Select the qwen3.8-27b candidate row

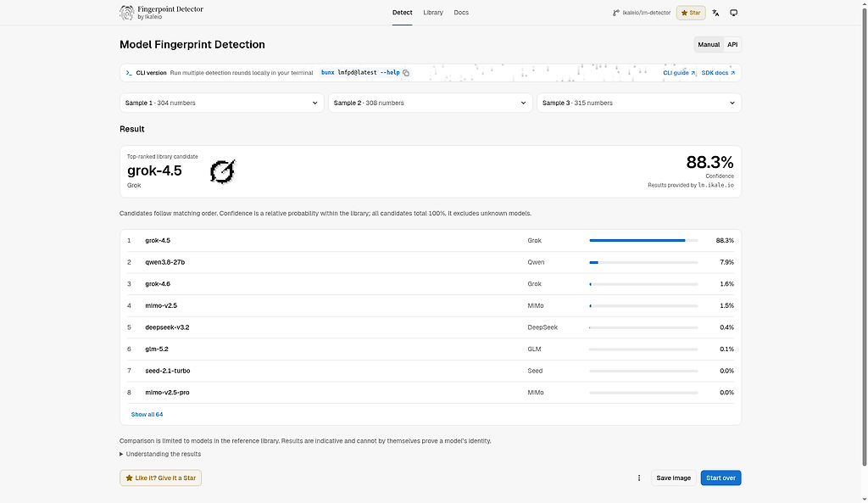click(430, 263)
